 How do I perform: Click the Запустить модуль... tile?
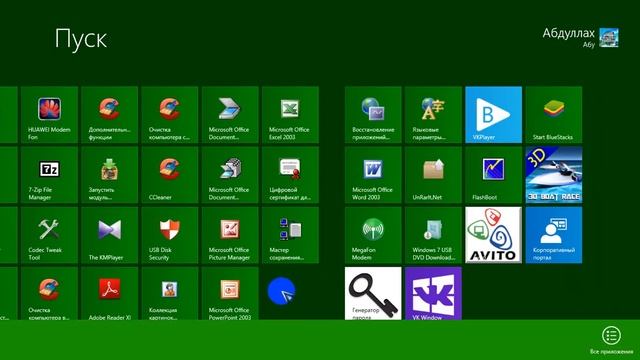[x=109, y=175]
